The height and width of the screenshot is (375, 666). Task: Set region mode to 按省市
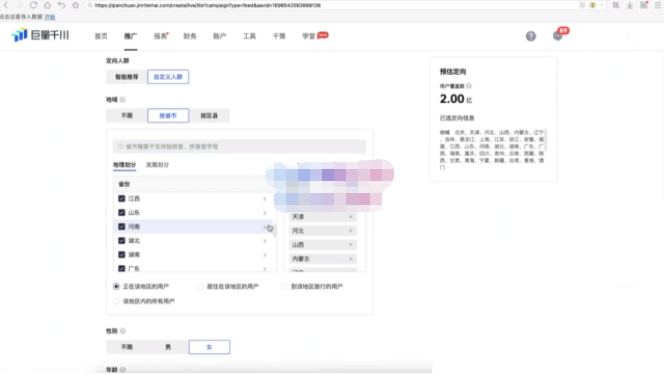169,116
